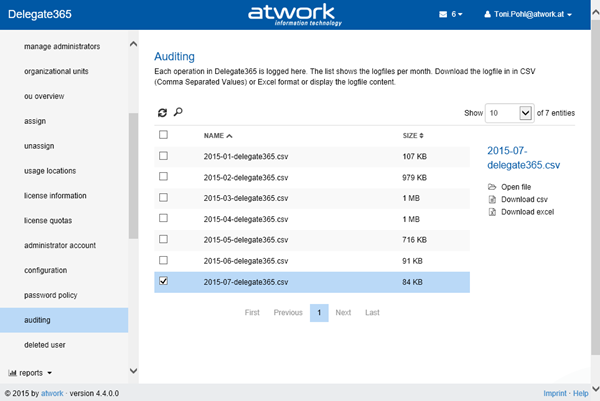Uncheck the 2015-07-delegate365.csv checkbox
This screenshot has width=600, height=401.
point(163,281)
